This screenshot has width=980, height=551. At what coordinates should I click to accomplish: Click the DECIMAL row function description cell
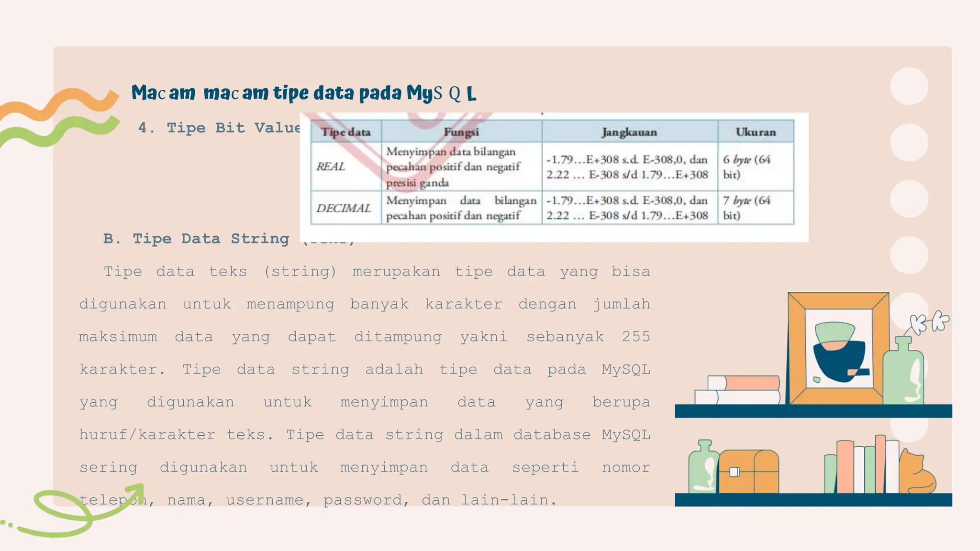pos(461,208)
